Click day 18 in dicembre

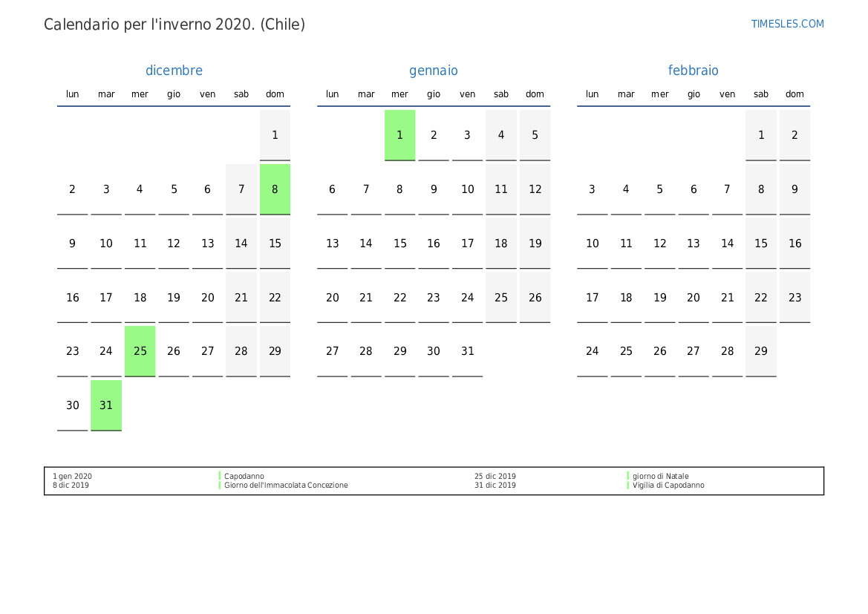(x=140, y=297)
